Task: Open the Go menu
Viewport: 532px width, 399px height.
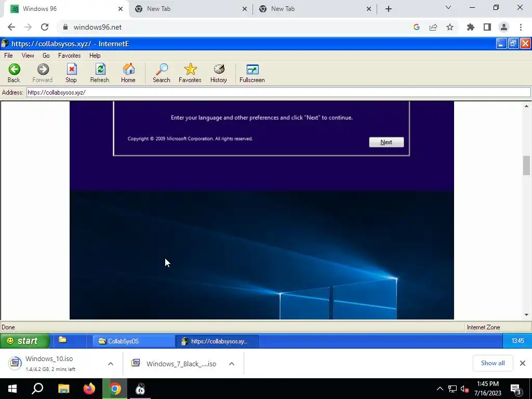Action: click(46, 55)
